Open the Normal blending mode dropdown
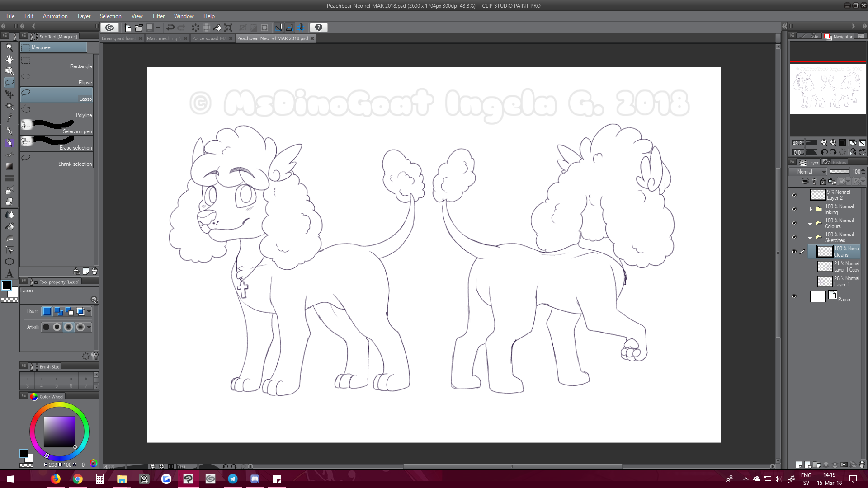 [x=808, y=172]
